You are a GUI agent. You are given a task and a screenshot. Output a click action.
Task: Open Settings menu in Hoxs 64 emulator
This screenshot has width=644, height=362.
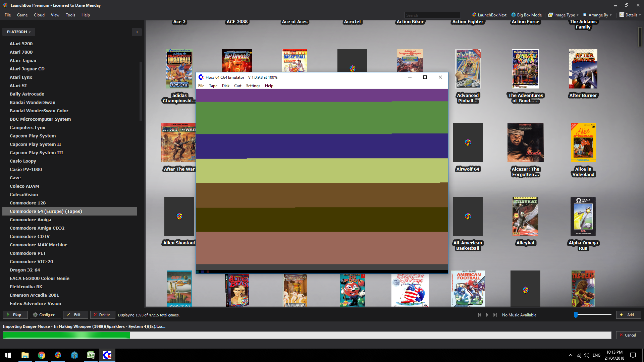click(253, 86)
